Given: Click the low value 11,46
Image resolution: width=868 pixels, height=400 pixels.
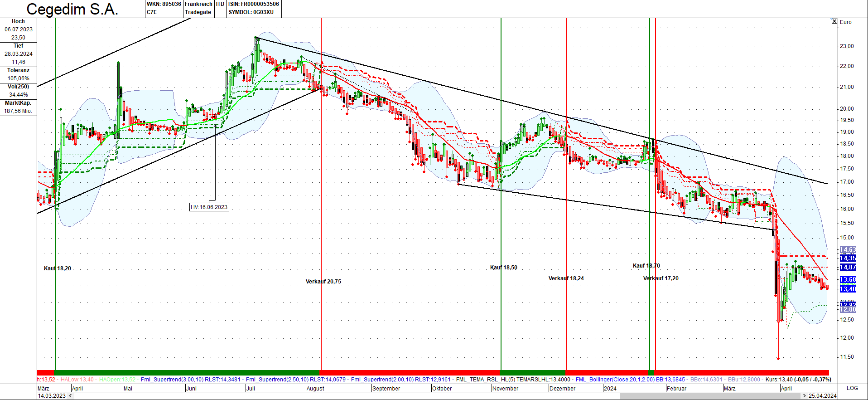Looking at the screenshot, I should [19, 62].
